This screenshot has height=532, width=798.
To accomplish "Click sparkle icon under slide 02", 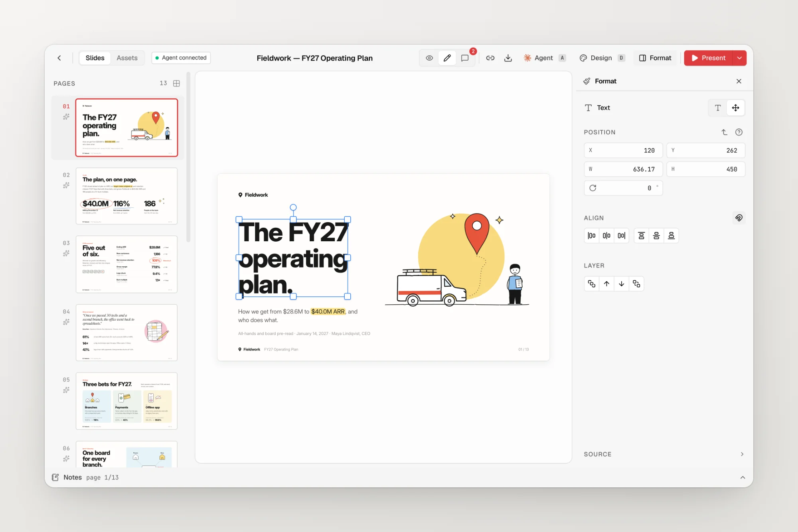I will [66, 185].
